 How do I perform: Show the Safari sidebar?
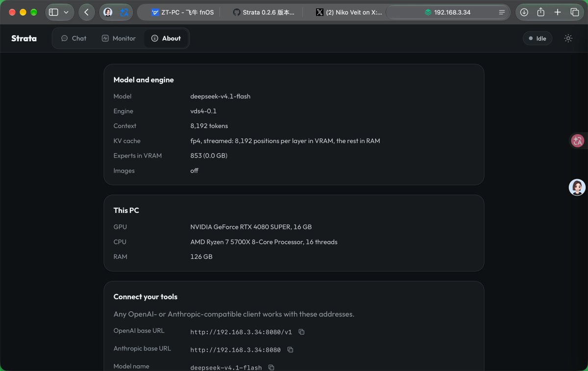point(54,12)
